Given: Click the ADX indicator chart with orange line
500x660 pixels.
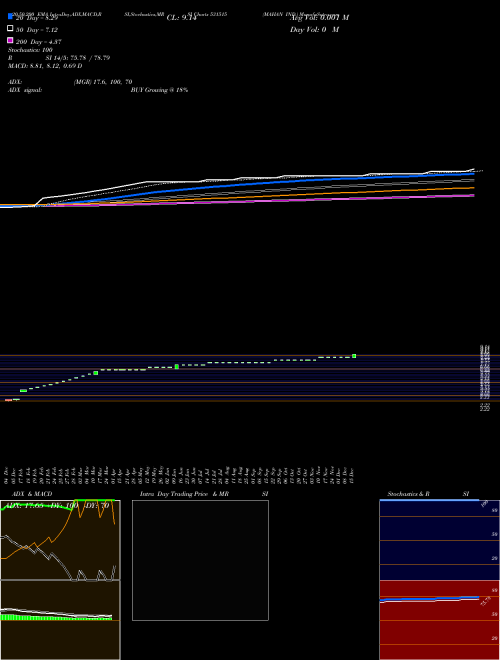Looking at the screenshot, I should tap(60, 540).
